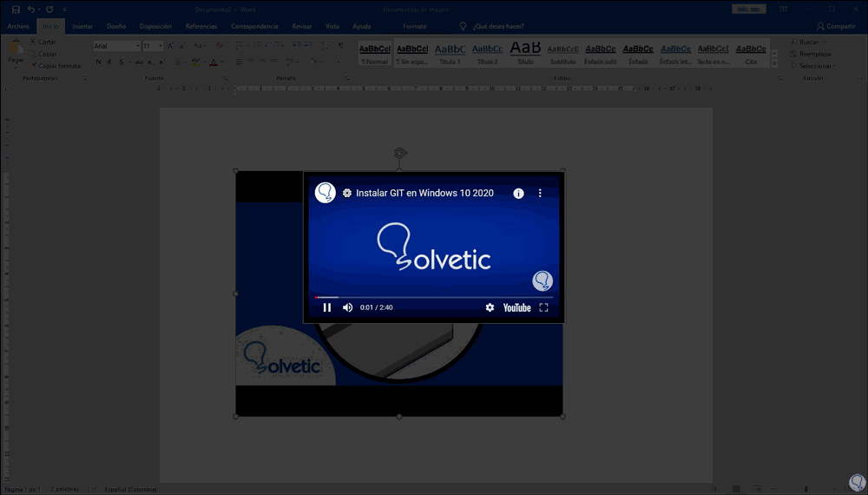Apply the Normal style
The image size is (868, 495).
375,54
